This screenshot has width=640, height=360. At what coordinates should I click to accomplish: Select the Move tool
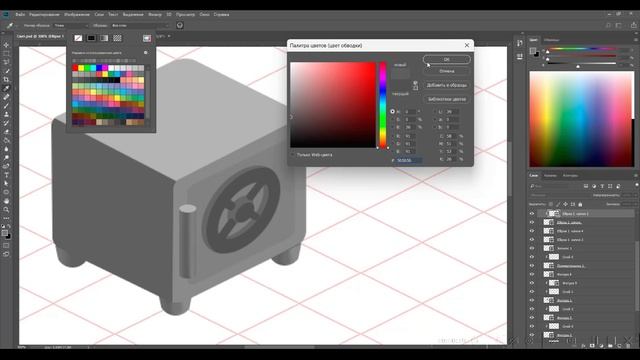[x=6, y=45]
